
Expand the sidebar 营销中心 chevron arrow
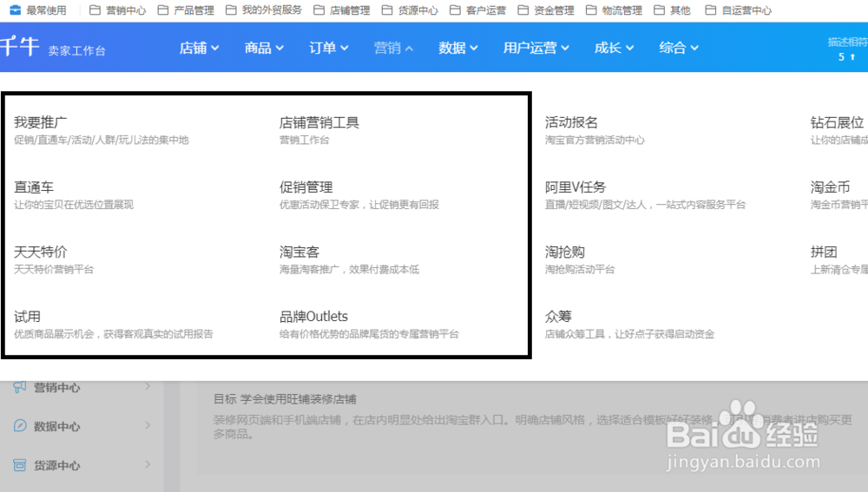(148, 386)
